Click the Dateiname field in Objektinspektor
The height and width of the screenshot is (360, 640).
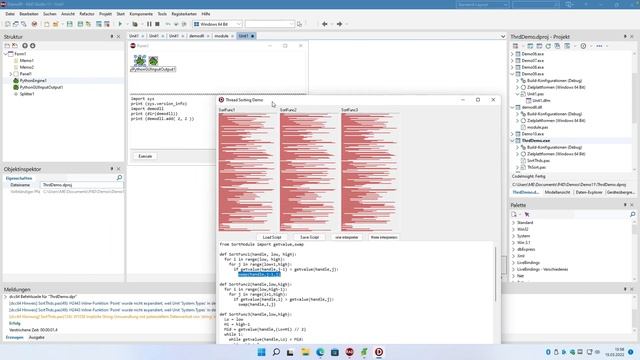click(82, 185)
